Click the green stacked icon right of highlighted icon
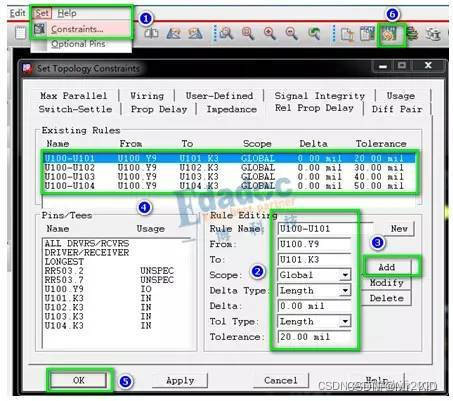The width and height of the screenshot is (453, 401). coord(412,34)
